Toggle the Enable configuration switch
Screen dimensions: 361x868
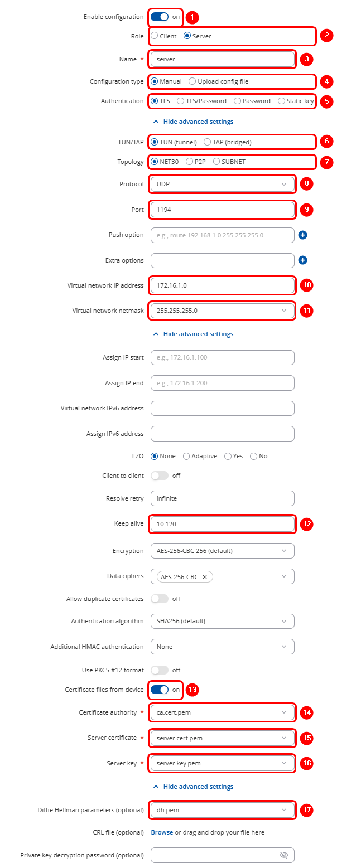160,17
